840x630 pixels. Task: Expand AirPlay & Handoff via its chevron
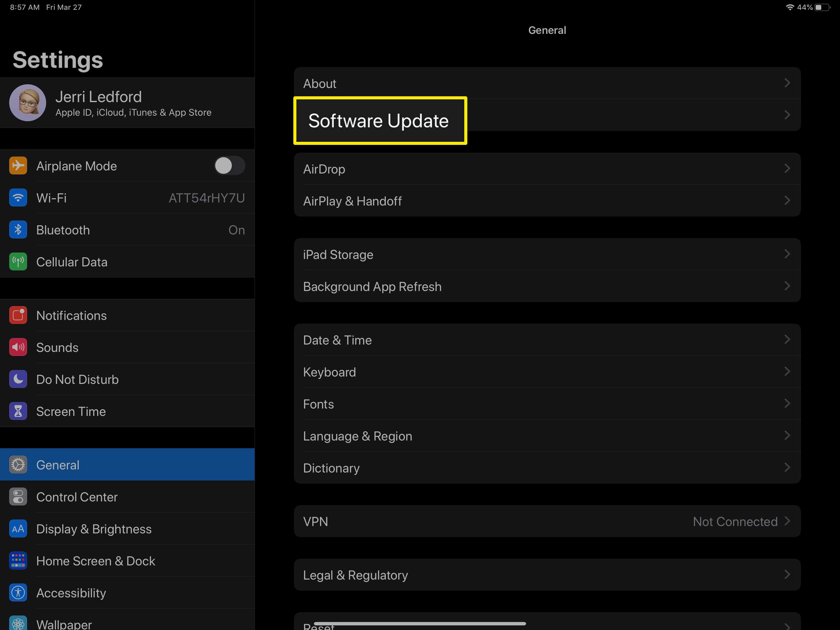pos(787,200)
